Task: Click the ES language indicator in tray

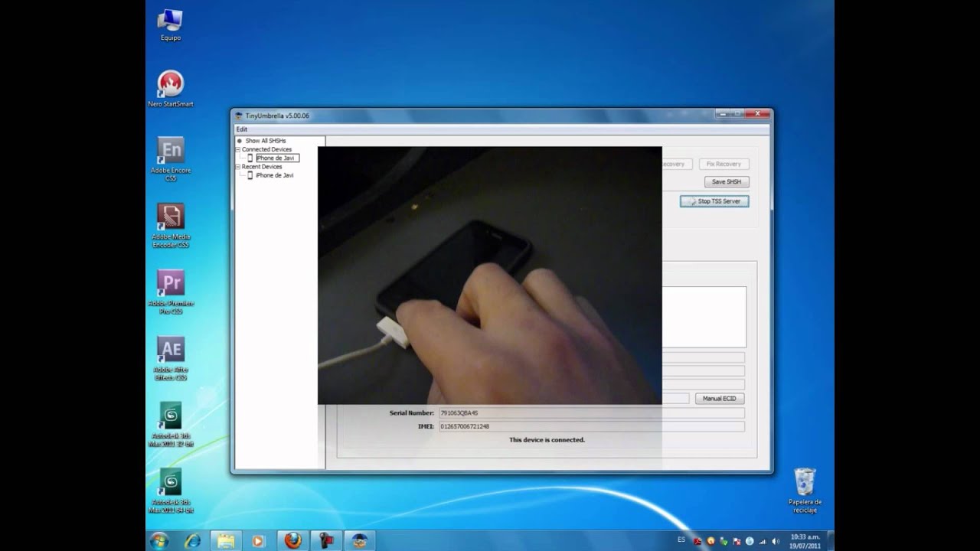Action: [x=681, y=540]
